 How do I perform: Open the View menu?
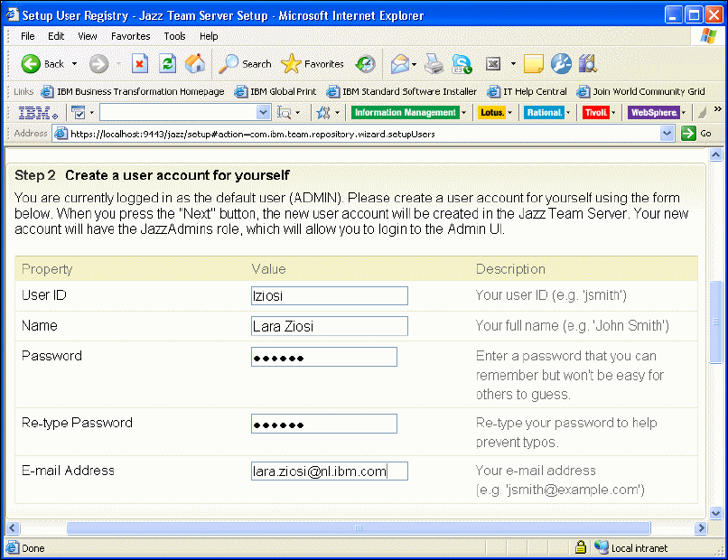click(88, 36)
